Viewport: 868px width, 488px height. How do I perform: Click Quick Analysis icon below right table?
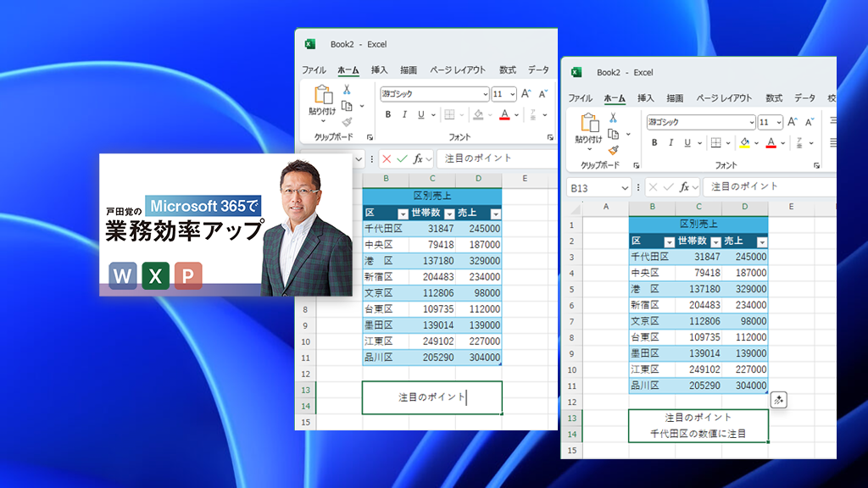tap(778, 400)
